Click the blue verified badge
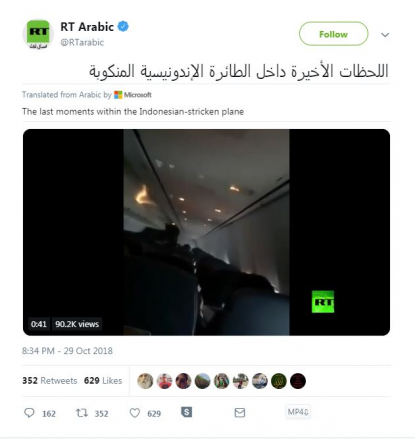This screenshot has height=439, width=415. pyautogui.click(x=123, y=26)
